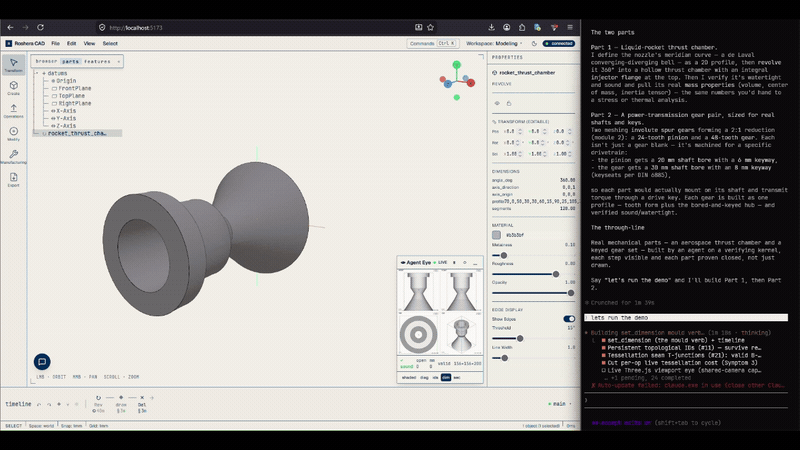800x450 pixels.
Task: Open the chat bubble button
Action: (42, 362)
